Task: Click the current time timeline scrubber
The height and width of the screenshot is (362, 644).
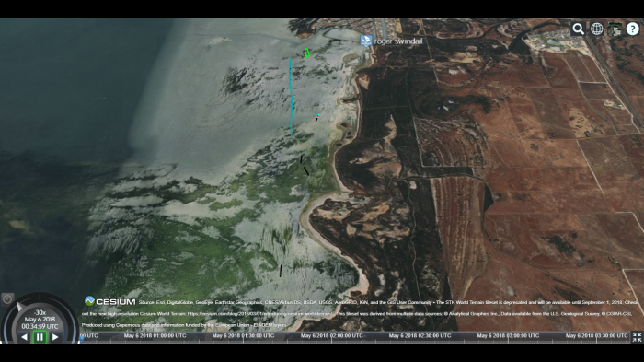Action: 82,338
